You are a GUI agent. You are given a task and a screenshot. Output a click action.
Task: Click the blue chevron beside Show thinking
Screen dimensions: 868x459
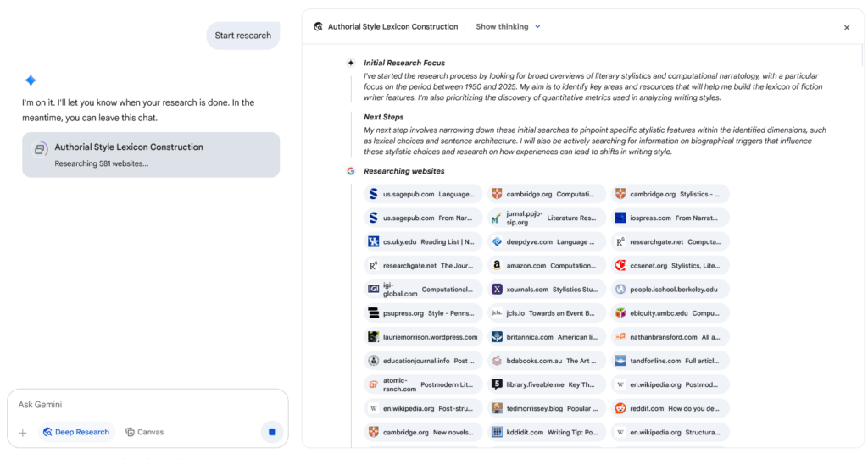[x=537, y=26]
